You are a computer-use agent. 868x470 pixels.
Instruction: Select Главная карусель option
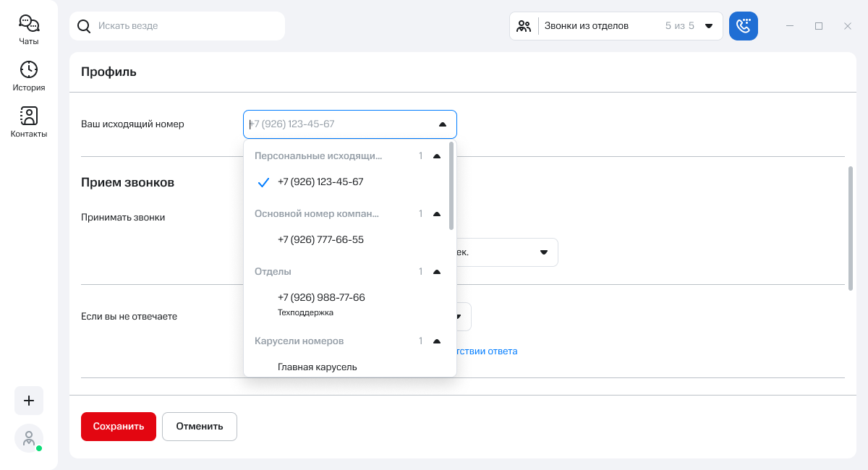pos(318,367)
